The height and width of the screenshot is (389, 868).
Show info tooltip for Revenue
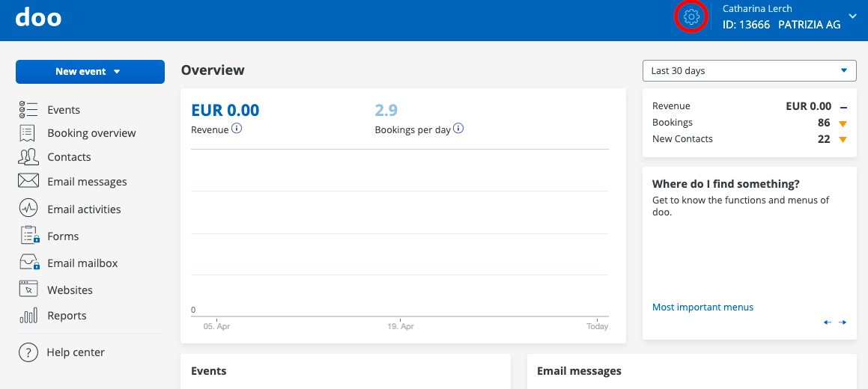pyautogui.click(x=237, y=129)
